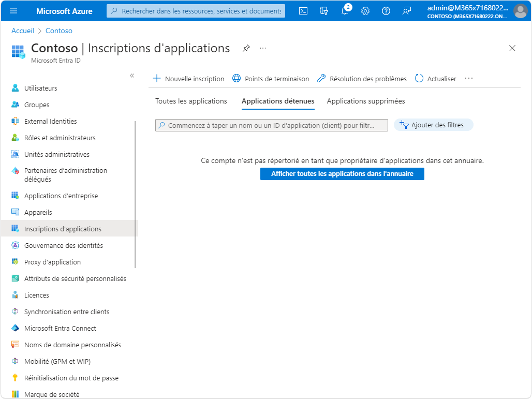
Task: Open portal settings gear icon
Action: point(365,11)
